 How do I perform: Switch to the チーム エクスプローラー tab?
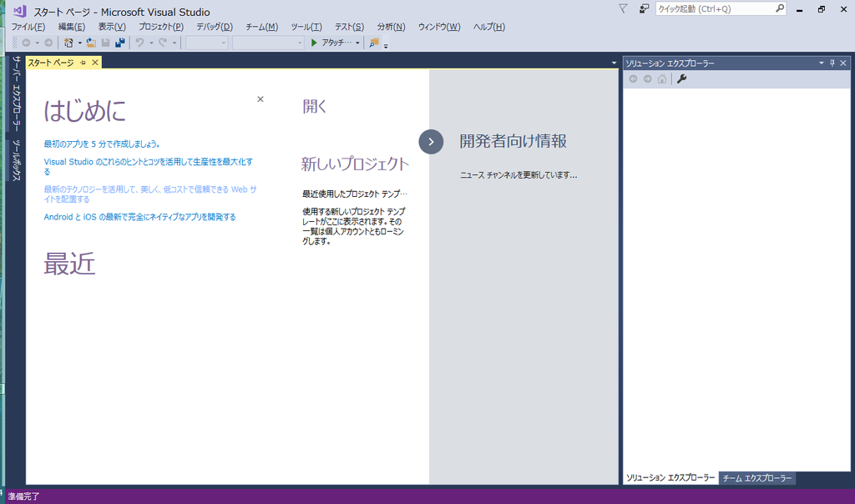pos(756,478)
